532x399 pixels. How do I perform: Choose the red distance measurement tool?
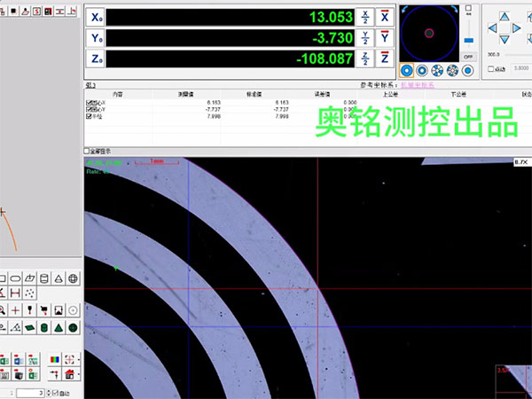(16, 293)
